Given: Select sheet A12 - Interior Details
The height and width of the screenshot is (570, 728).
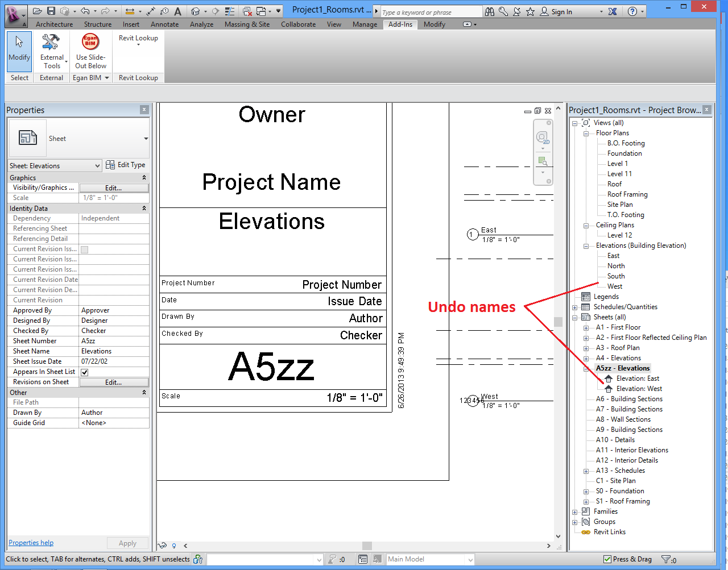Looking at the screenshot, I should (x=627, y=460).
